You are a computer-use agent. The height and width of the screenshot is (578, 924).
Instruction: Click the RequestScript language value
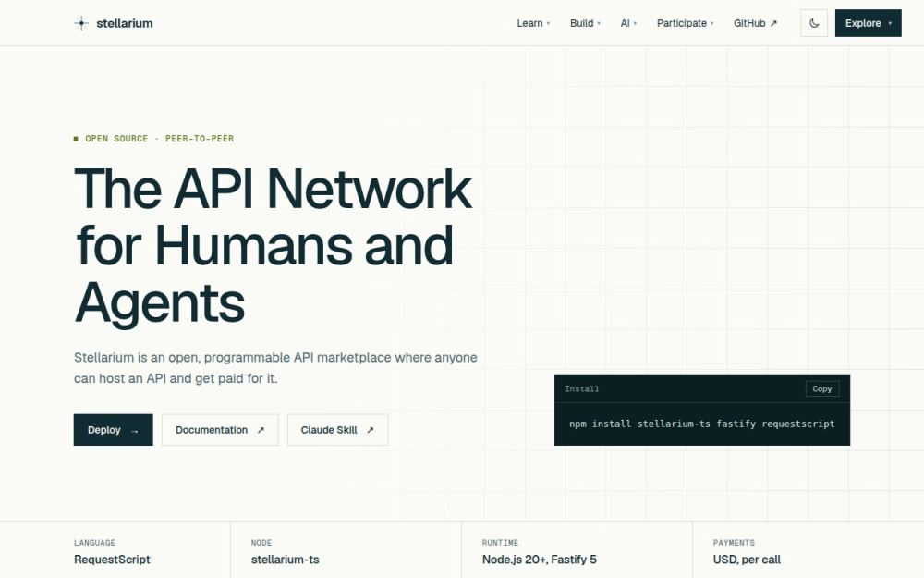[112, 560]
